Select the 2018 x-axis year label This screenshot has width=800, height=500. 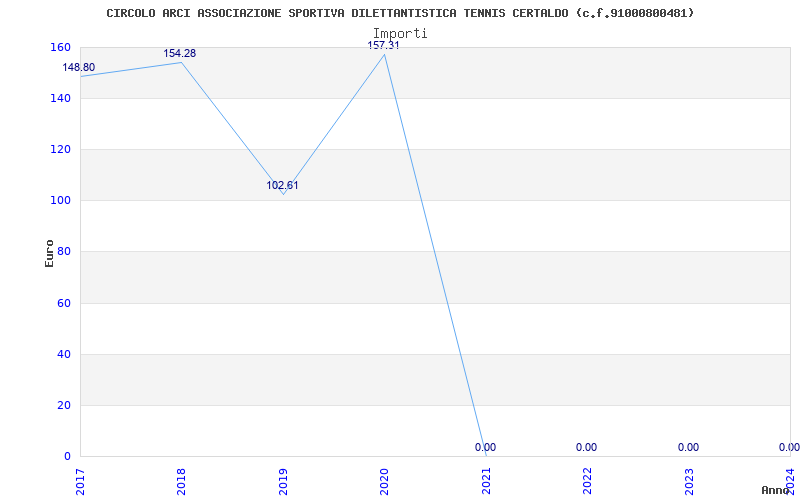(x=181, y=481)
